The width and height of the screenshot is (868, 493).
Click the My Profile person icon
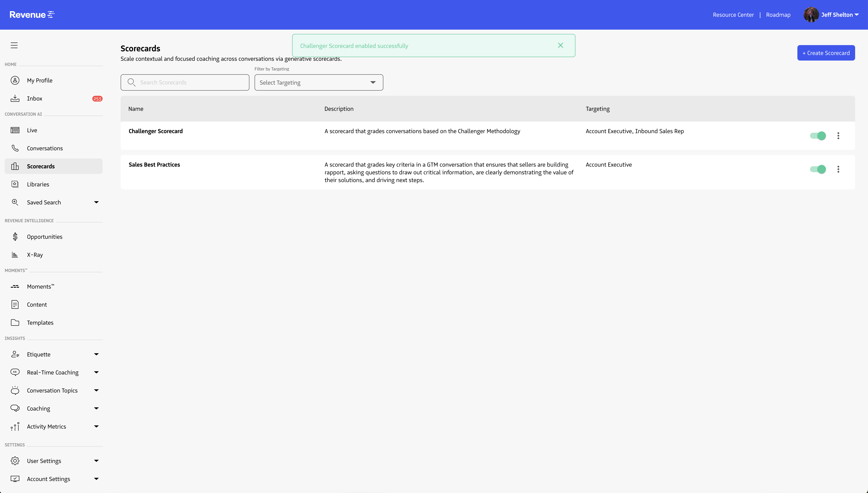[15, 80]
